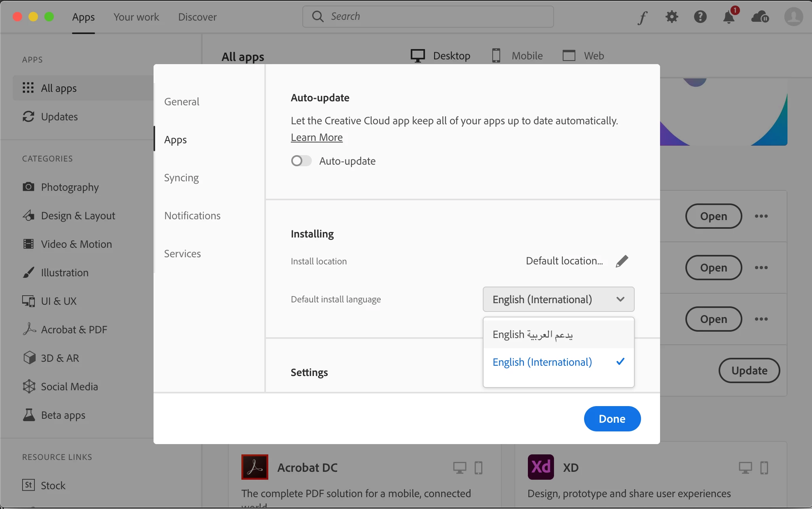Choose English (International) language option

558,362
